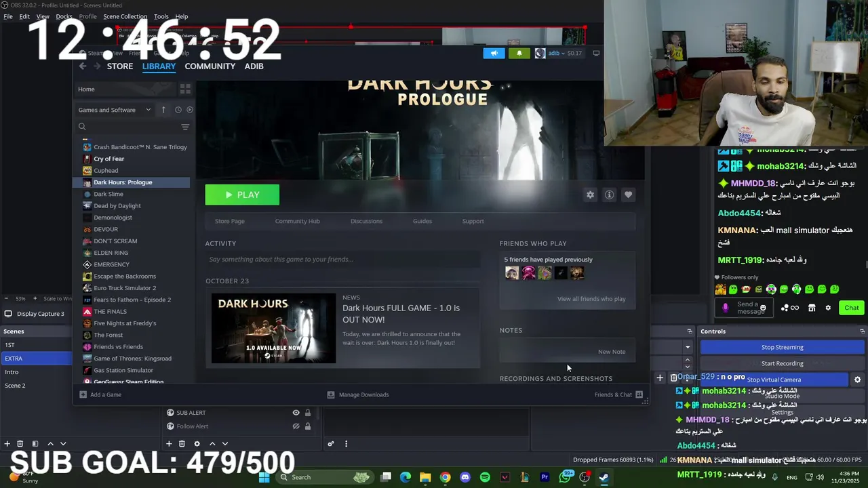Go back with Steam back arrow

pyautogui.click(x=83, y=66)
